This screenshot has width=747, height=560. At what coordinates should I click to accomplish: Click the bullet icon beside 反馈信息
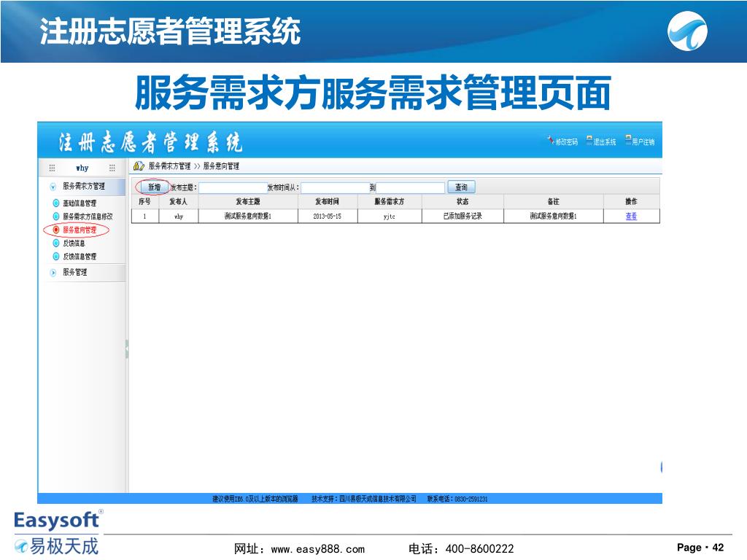point(56,243)
